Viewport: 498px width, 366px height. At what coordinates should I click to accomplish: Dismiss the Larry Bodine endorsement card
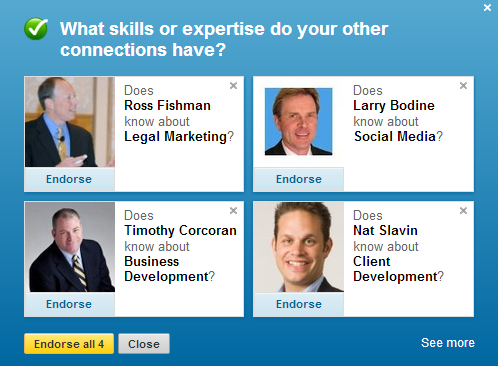pyautogui.click(x=463, y=86)
